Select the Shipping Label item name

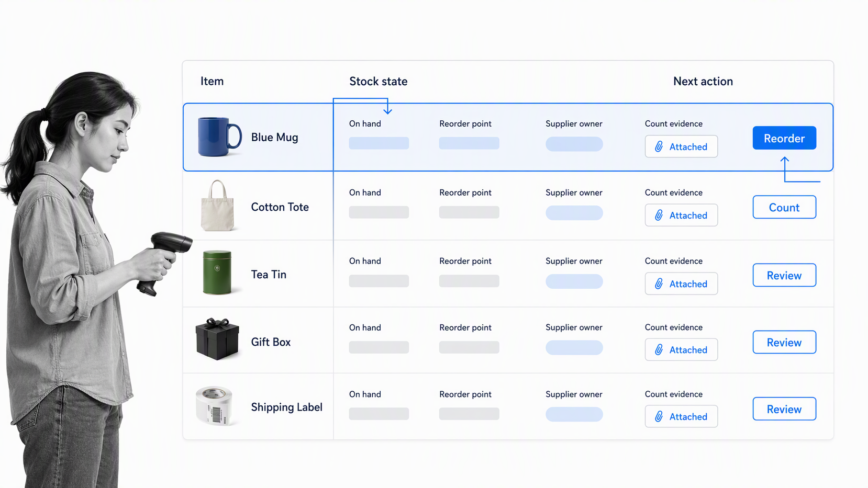point(286,407)
